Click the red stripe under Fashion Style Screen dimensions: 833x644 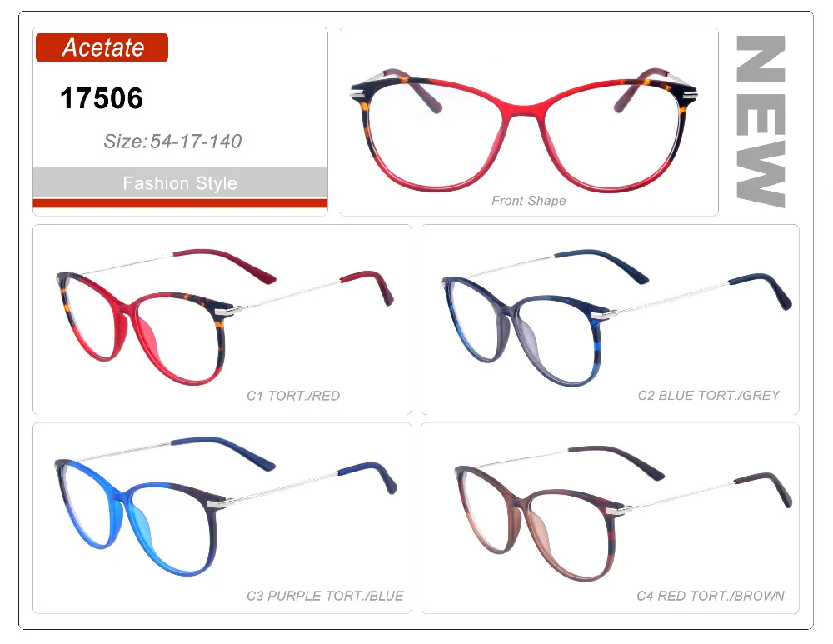(180, 203)
